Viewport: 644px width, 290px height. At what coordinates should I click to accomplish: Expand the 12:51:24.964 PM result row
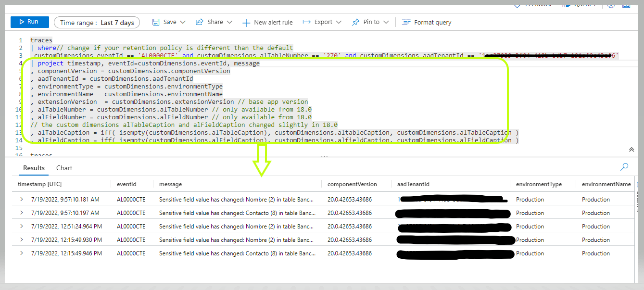click(x=21, y=227)
